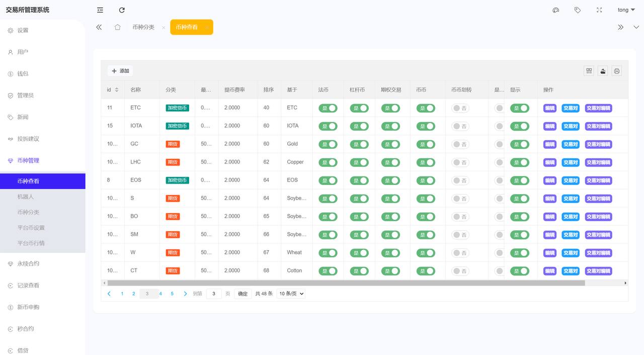Open the theme palette icon
This screenshot has width=644, height=355.
(556, 10)
